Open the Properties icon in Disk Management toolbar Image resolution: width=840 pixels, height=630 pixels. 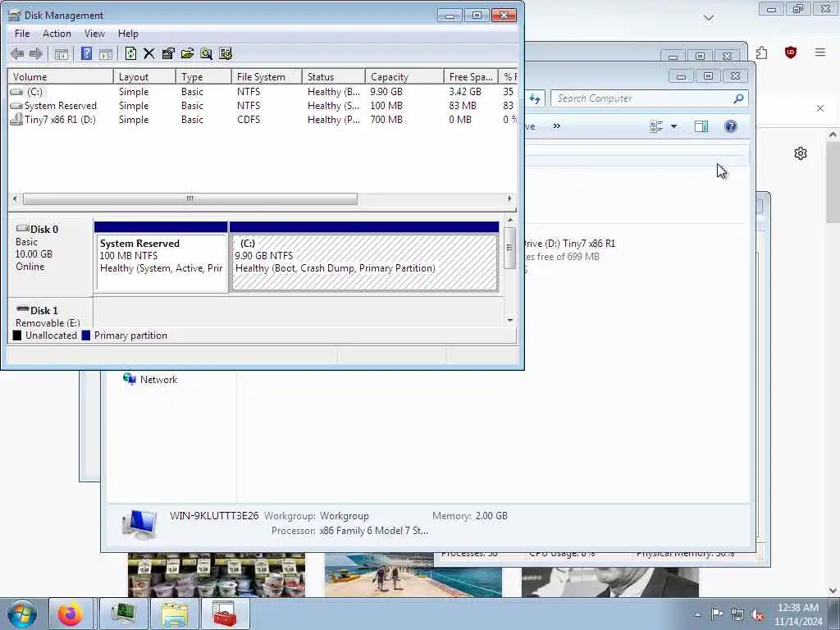pos(168,53)
